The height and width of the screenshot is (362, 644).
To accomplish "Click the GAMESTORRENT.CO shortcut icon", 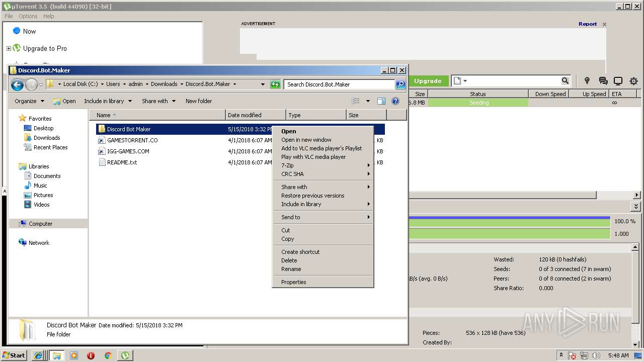I will (102, 140).
